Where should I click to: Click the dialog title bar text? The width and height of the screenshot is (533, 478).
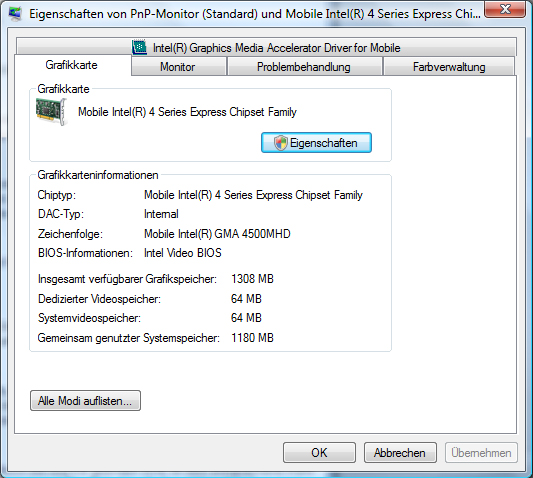[x=255, y=14]
